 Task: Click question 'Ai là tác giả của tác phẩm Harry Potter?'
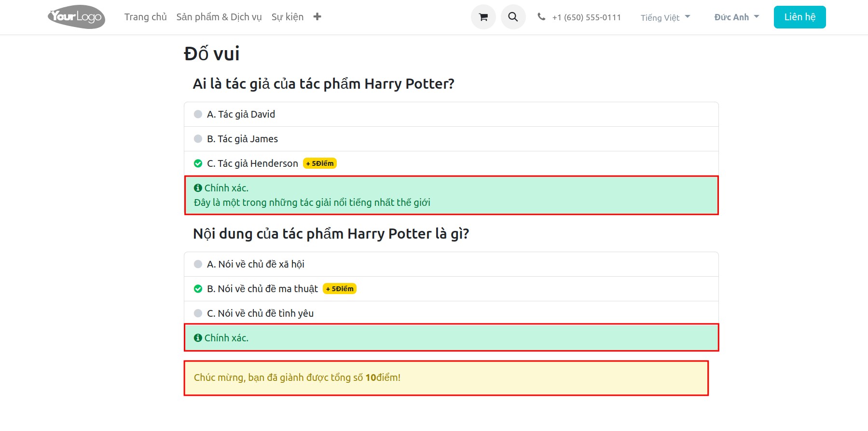click(323, 84)
